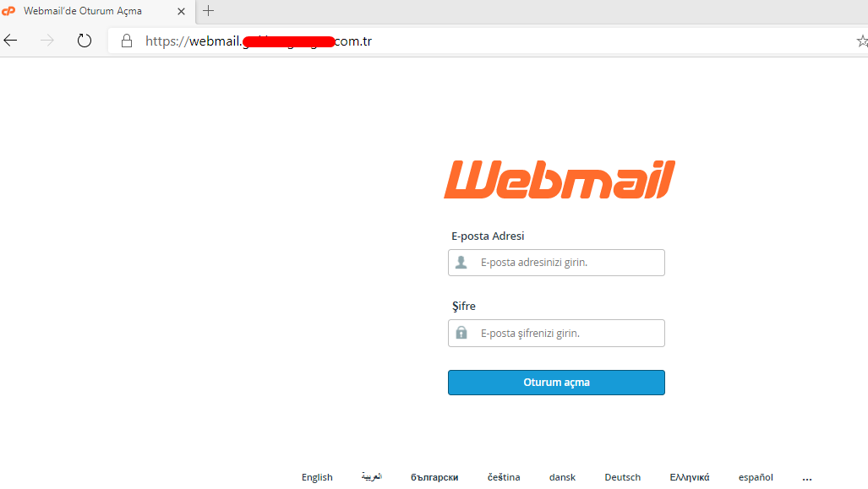Switch language to español
The image size is (868, 489).
[756, 477]
